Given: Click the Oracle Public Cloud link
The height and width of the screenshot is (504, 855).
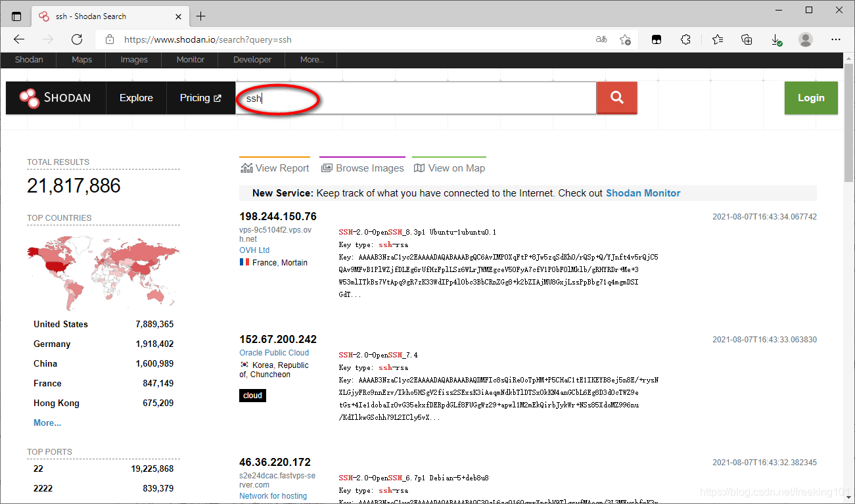Looking at the screenshot, I should point(274,353).
